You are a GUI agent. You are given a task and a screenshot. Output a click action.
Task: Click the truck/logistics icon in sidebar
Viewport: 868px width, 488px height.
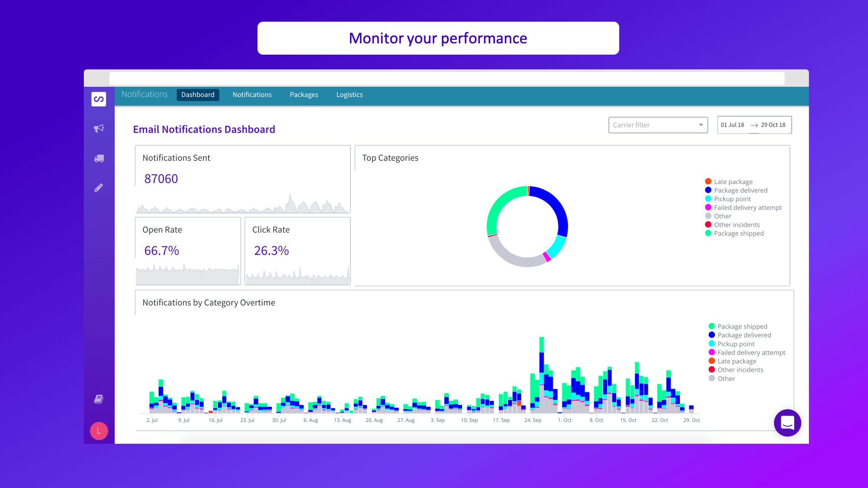tap(99, 158)
